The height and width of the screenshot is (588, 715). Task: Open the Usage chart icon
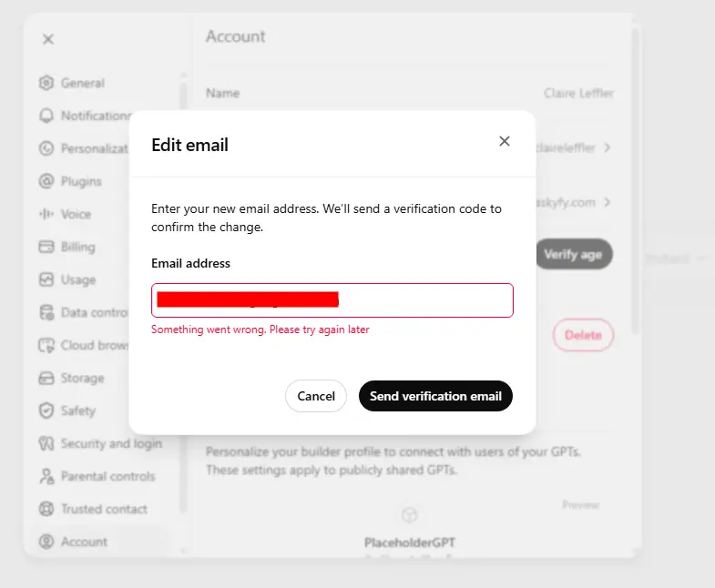coord(46,279)
